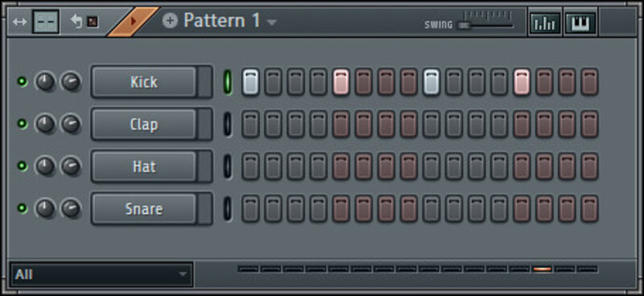Select the Snare channel selector LED
The image size is (644, 296).
pyautogui.click(x=228, y=208)
